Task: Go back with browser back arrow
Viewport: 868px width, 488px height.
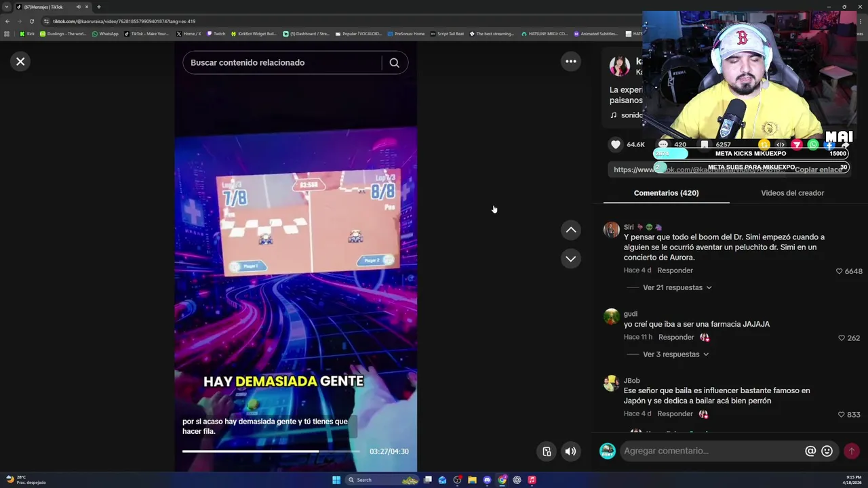Action: [7, 21]
